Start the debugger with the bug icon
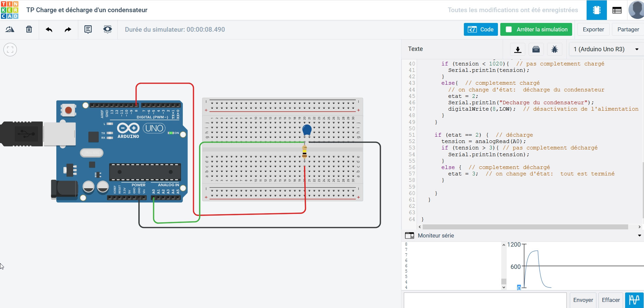644x308 pixels. point(555,49)
